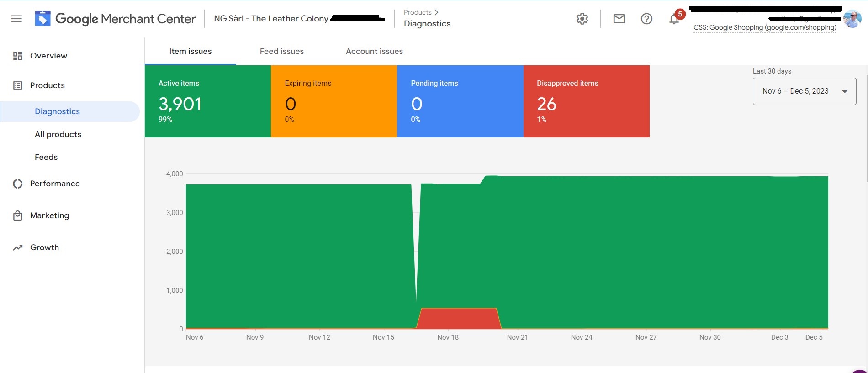Click the Nov 6 x-axis label
The width and height of the screenshot is (868, 373).
[195, 337]
